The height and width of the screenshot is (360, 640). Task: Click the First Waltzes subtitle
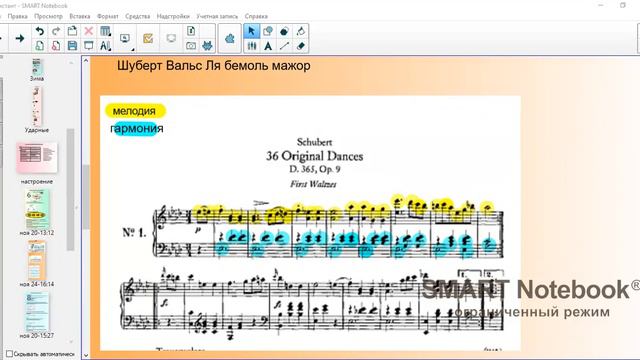313,184
